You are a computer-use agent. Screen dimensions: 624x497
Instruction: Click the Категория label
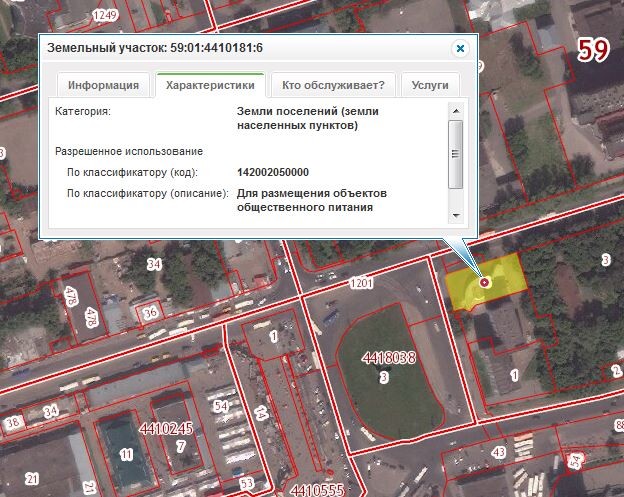[x=83, y=111]
